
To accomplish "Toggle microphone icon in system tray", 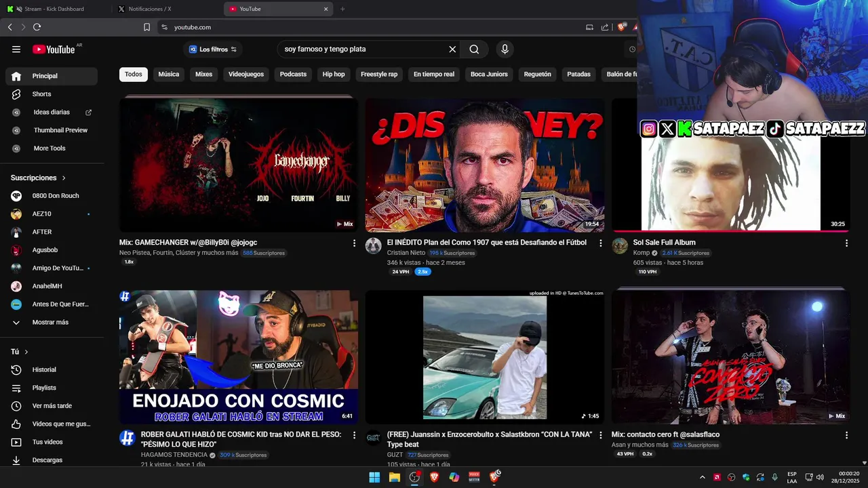I will (774, 477).
